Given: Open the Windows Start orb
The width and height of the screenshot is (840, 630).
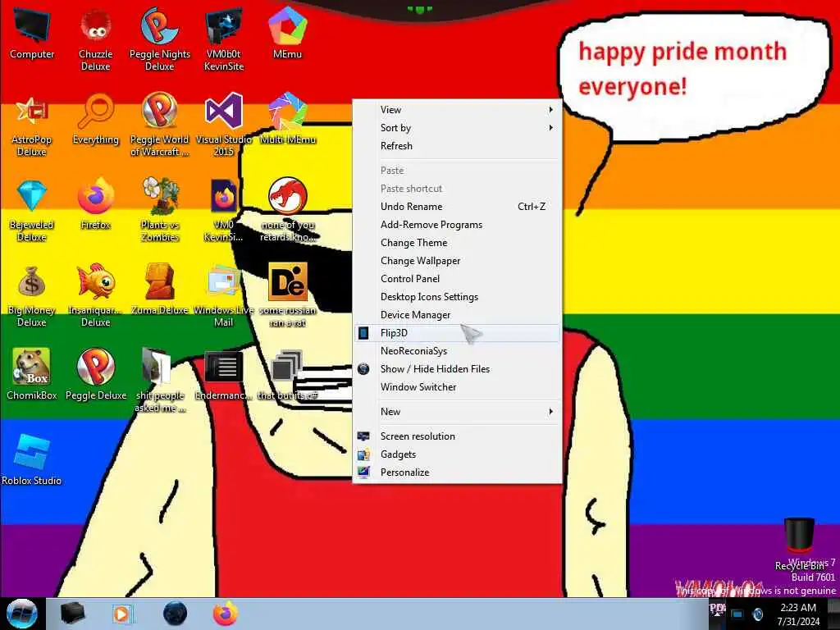Looking at the screenshot, I should [22, 614].
